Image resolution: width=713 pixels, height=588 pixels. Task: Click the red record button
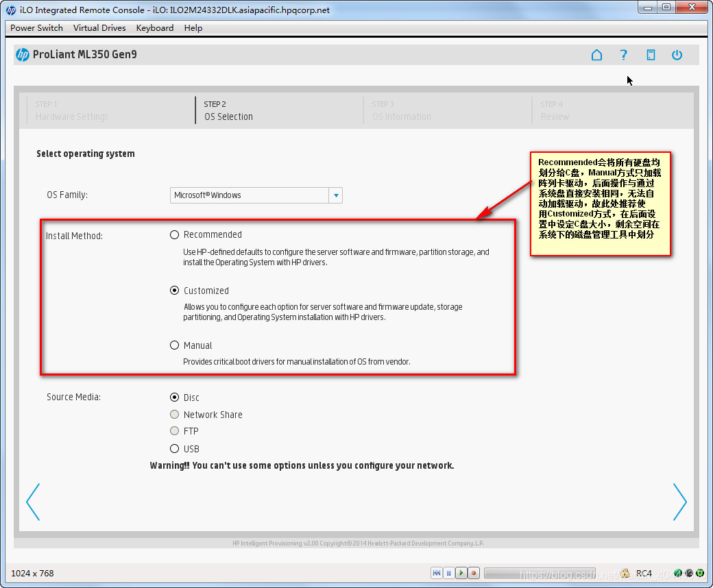473,573
